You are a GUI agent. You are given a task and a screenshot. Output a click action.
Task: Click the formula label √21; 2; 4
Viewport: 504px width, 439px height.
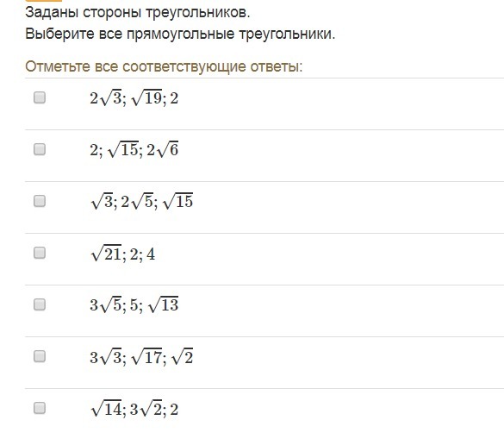[x=123, y=254]
